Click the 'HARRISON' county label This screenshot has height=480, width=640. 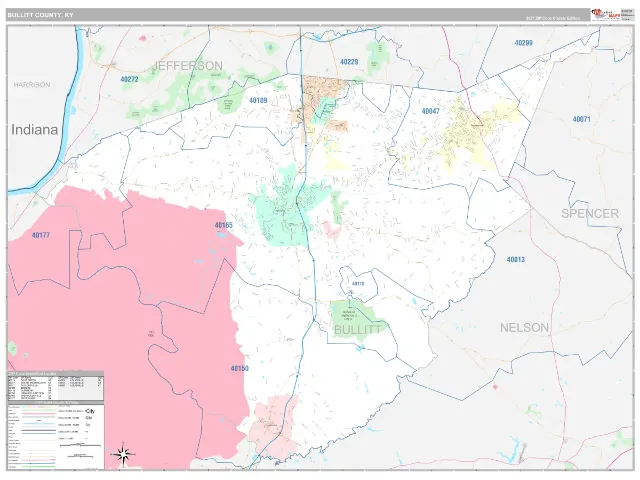click(x=32, y=85)
